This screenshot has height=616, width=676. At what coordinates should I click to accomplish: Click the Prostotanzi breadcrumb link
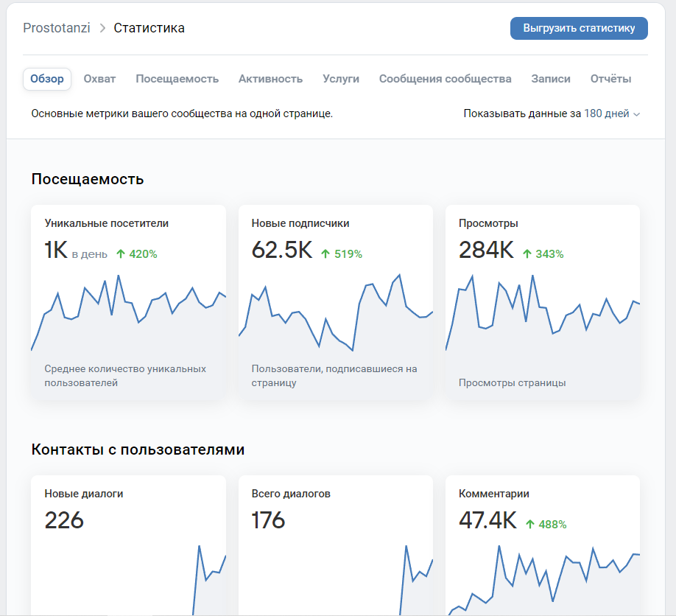[x=57, y=28]
